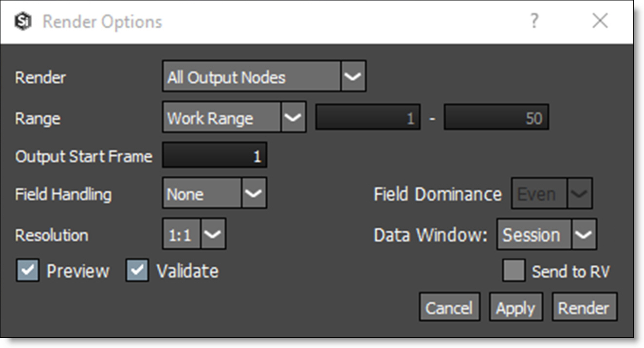Click the arrow beside All Output Nodes
This screenshot has height=348, width=644.
(353, 77)
